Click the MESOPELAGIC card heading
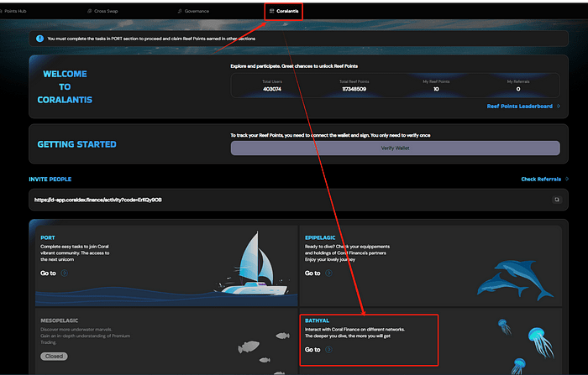Viewport: 588px width, 375px height. coord(60,320)
